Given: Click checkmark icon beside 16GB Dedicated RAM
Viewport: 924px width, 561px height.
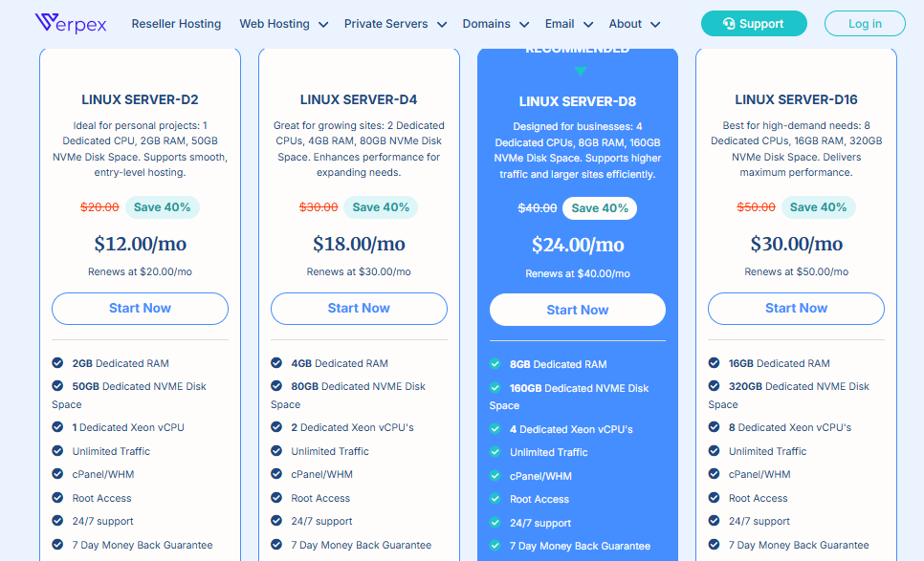Looking at the screenshot, I should (715, 362).
